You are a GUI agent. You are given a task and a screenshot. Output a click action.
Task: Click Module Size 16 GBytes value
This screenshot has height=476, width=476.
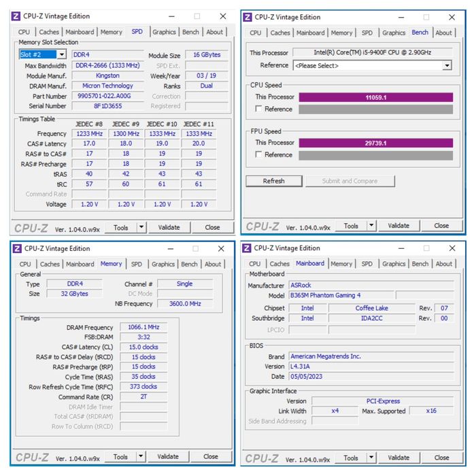click(207, 54)
